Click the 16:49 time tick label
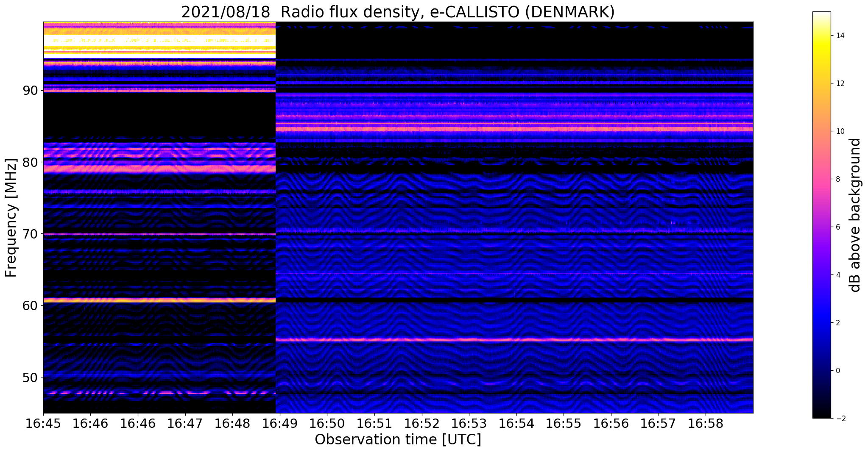The width and height of the screenshot is (868, 452). pos(279,423)
